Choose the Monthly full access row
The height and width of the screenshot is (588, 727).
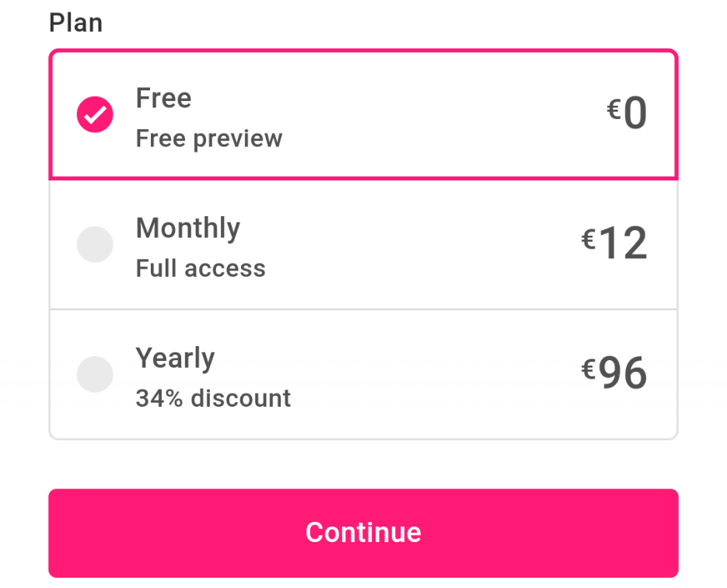click(x=364, y=244)
